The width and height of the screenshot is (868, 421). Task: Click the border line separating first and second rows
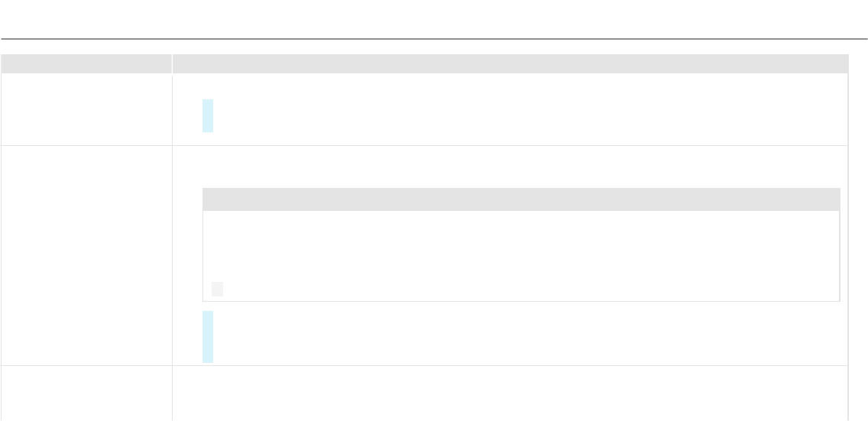tap(510, 145)
